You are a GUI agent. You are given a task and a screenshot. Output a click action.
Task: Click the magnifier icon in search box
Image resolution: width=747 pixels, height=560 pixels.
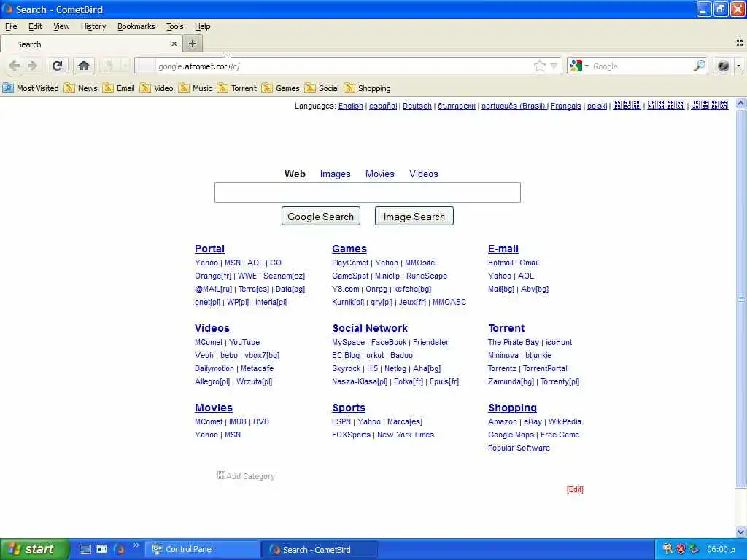tap(700, 66)
